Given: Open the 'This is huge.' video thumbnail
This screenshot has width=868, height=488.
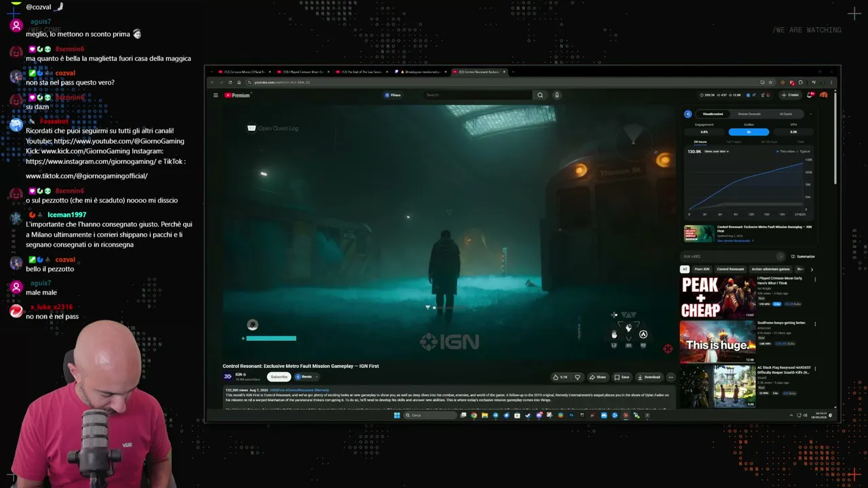Looking at the screenshot, I should click(x=717, y=342).
